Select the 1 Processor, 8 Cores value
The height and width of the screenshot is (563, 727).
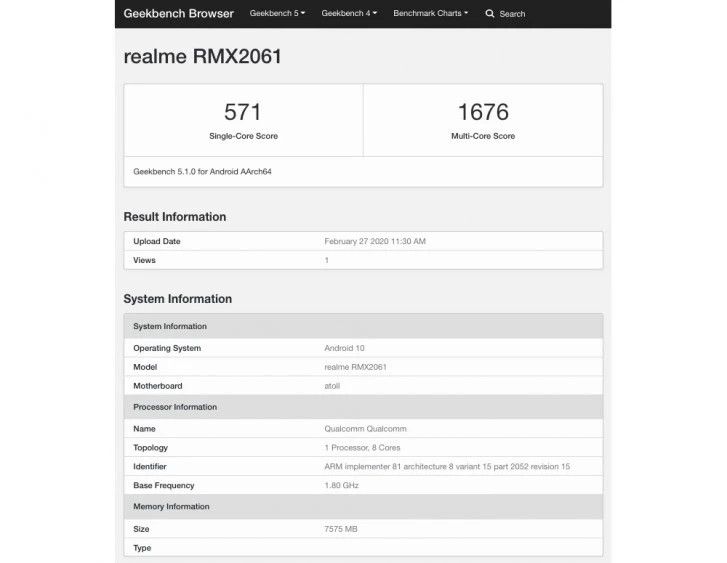[362, 448]
